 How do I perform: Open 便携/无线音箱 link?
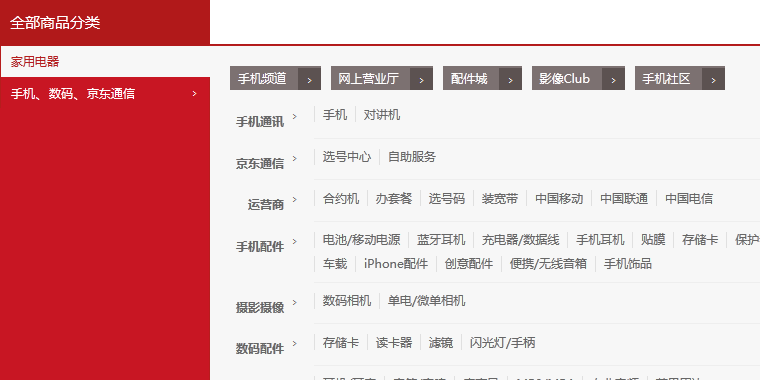tap(548, 264)
